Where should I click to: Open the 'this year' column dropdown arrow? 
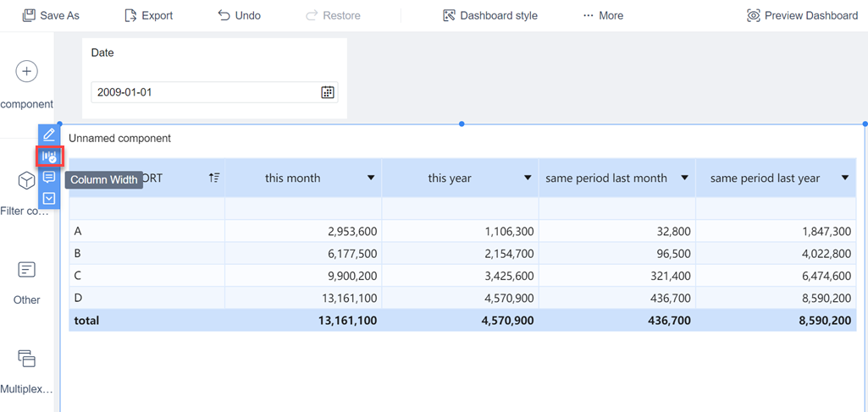click(528, 178)
